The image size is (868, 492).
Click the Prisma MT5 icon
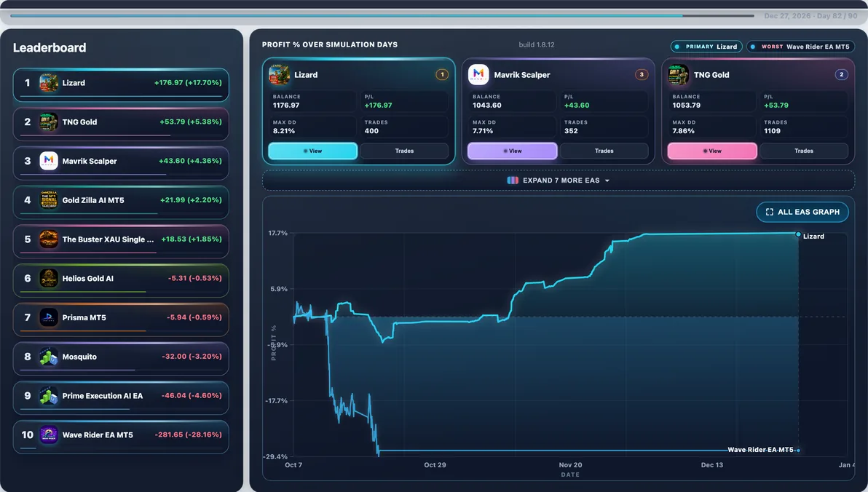coord(49,317)
